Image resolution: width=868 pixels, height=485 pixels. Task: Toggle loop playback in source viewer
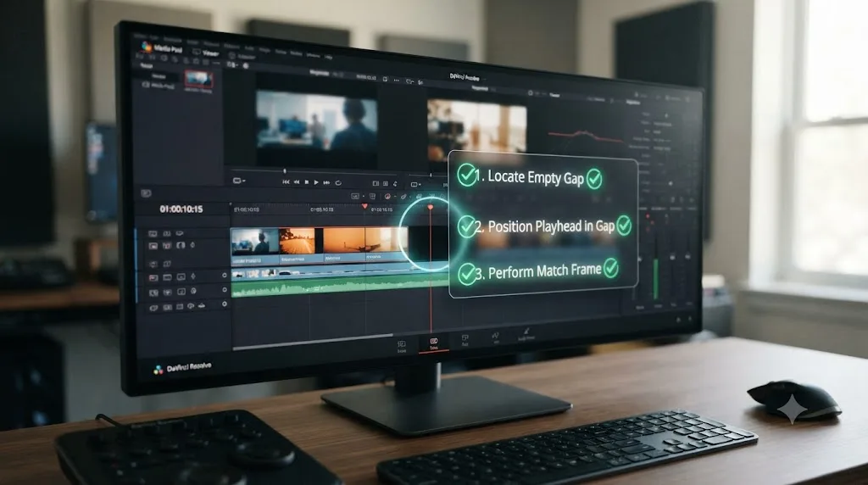(x=337, y=182)
